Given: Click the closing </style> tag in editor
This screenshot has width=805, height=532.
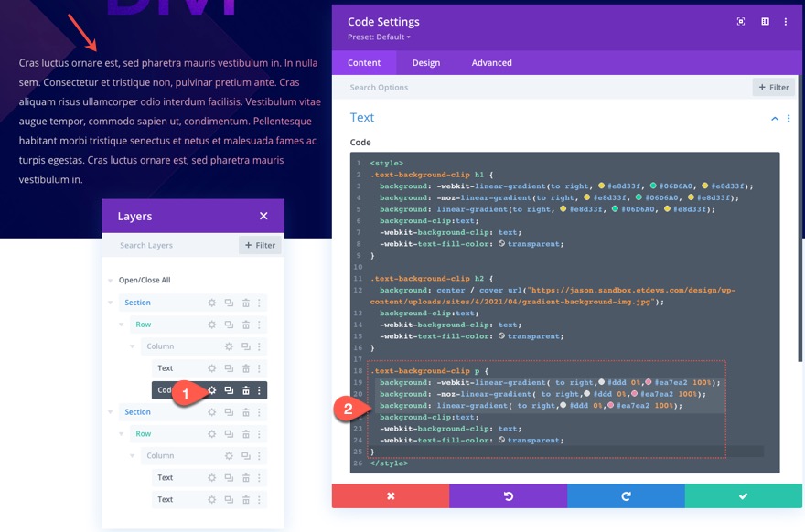Looking at the screenshot, I should coord(389,463).
